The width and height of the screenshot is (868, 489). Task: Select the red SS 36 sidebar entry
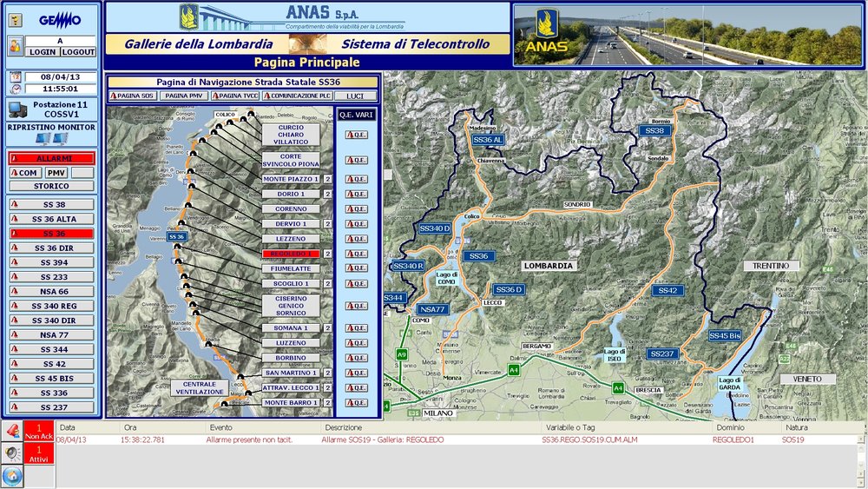coord(51,233)
